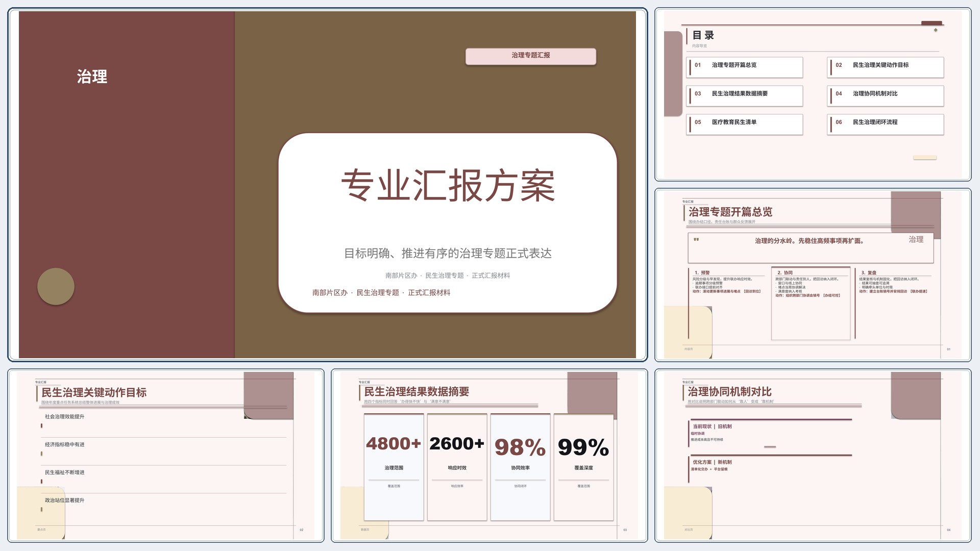Click the 1. 预警 column heading
Image resolution: width=980 pixels, height=551 pixels.
click(702, 273)
